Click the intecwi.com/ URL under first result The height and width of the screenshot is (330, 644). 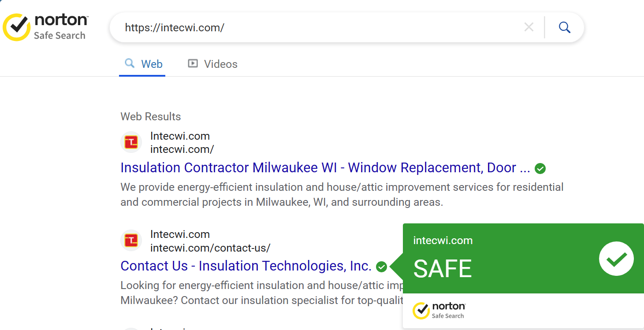[182, 149]
